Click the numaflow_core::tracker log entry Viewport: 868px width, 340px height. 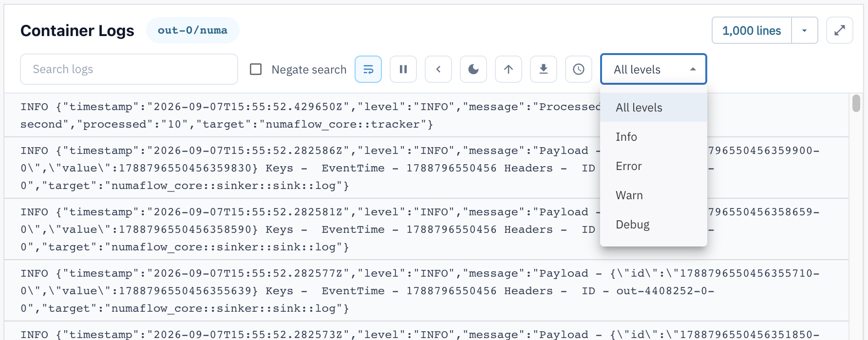click(426, 115)
